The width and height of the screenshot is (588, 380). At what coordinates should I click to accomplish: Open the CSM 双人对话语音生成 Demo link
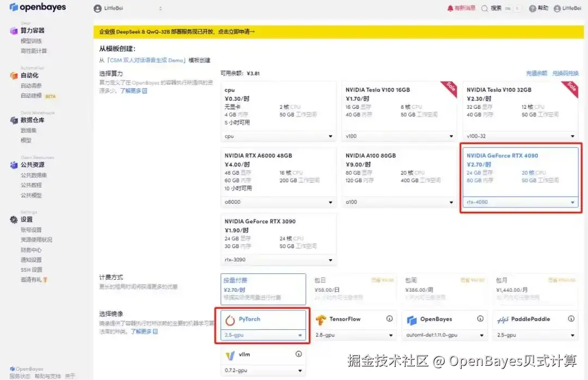pyautogui.click(x=146, y=60)
